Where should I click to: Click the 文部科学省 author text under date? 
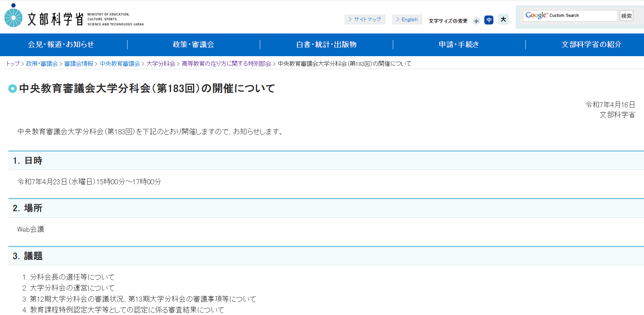[x=617, y=115]
